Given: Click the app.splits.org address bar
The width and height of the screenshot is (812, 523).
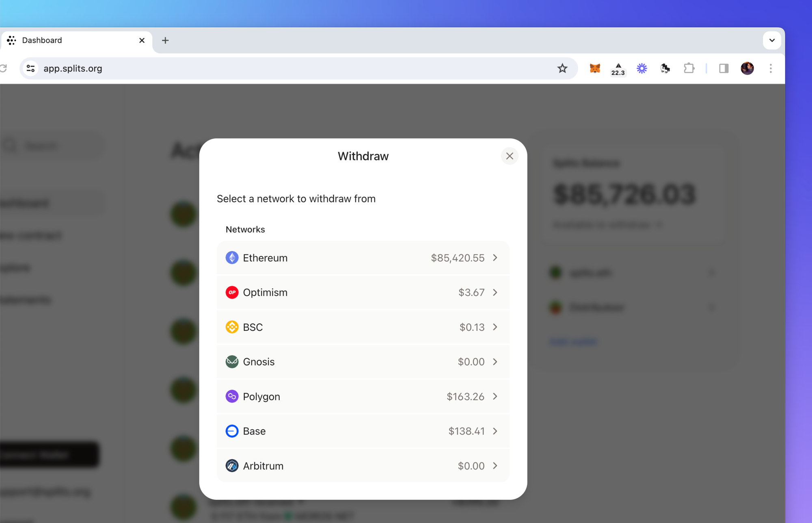Looking at the screenshot, I should [x=284, y=68].
